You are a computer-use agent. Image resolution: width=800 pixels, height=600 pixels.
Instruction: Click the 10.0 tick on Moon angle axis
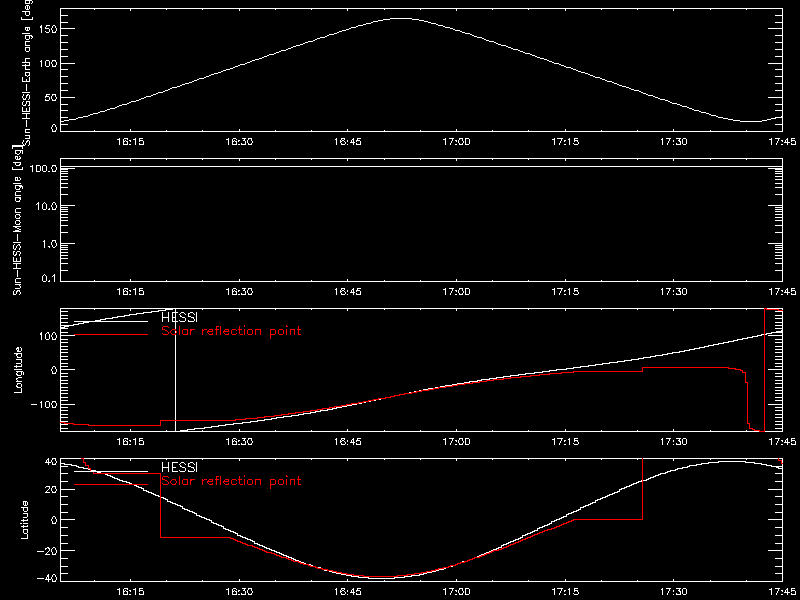(47, 206)
